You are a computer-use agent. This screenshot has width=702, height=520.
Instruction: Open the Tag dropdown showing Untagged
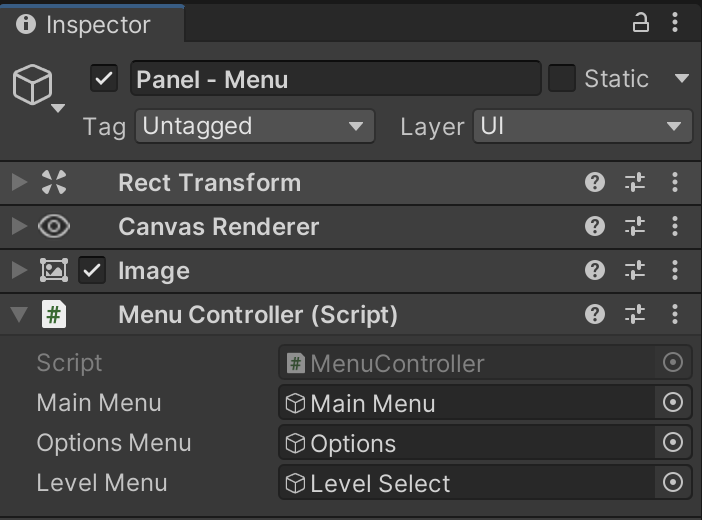coord(254,126)
